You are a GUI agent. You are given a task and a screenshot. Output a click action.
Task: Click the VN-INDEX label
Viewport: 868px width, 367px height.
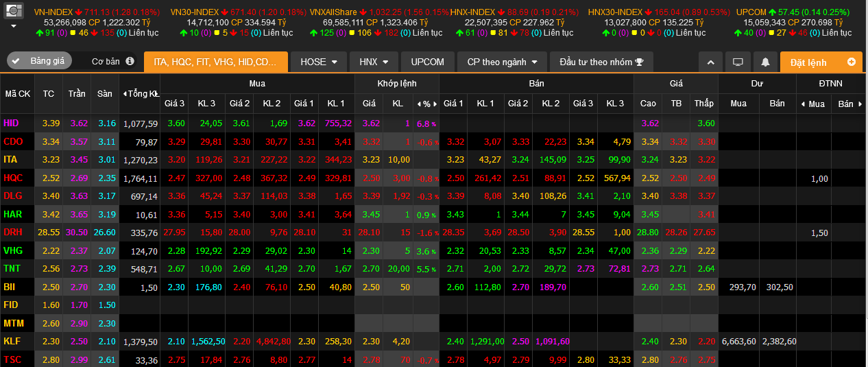[x=53, y=12]
